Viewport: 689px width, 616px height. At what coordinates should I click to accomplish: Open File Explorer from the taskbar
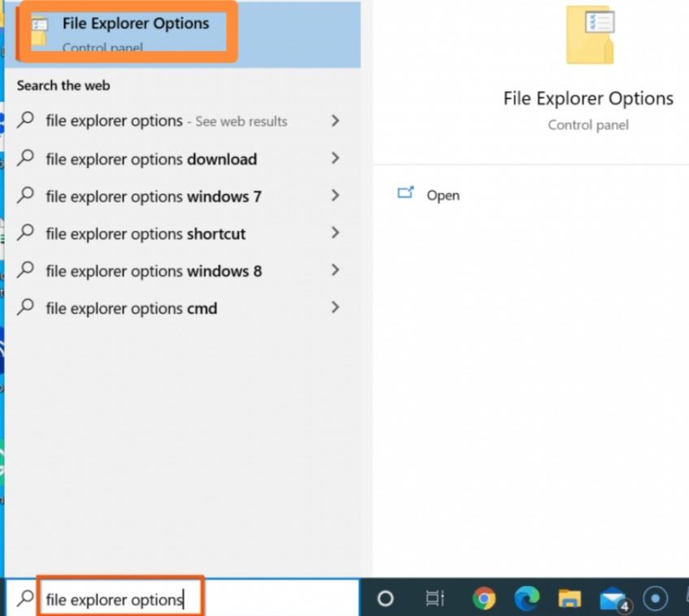pos(570,598)
